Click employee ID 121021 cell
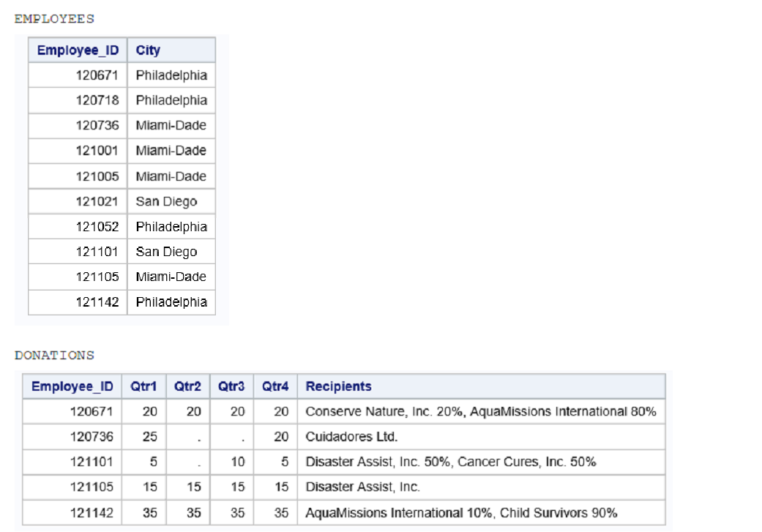 coord(97,201)
